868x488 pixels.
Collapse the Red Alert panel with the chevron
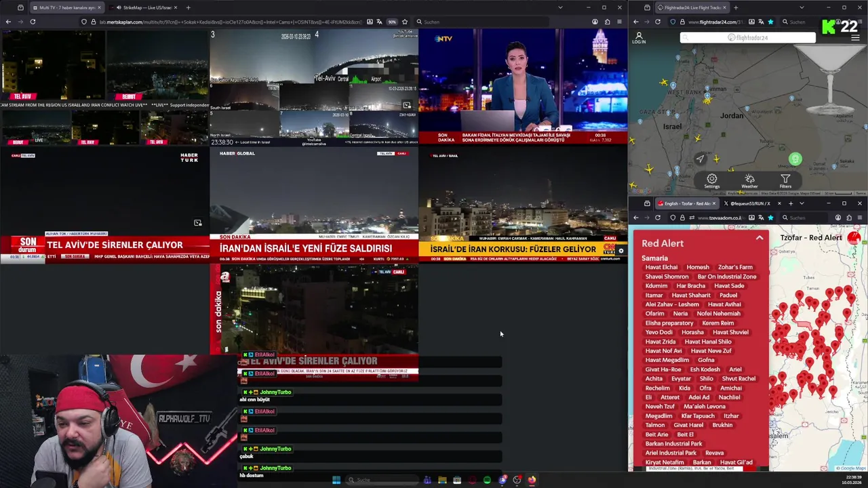pyautogui.click(x=759, y=238)
